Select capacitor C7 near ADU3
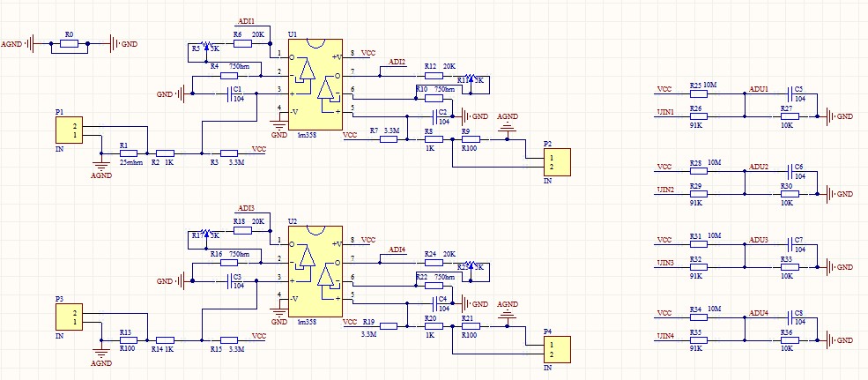The width and height of the screenshot is (868, 380). pyautogui.click(x=790, y=245)
